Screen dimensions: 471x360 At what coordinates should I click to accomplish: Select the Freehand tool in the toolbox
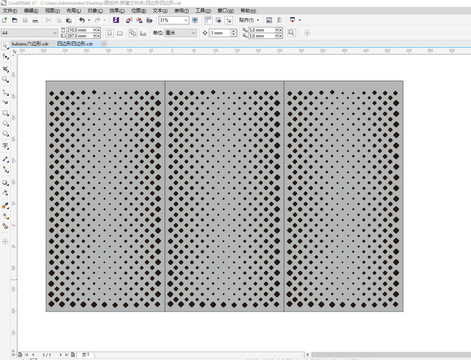point(5,92)
